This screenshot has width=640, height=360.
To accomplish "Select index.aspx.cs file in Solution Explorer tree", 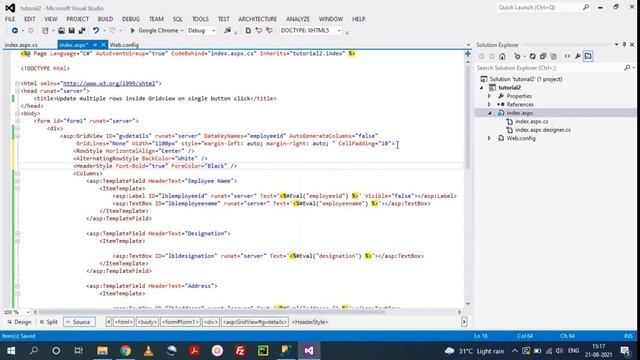I will [x=531, y=121].
